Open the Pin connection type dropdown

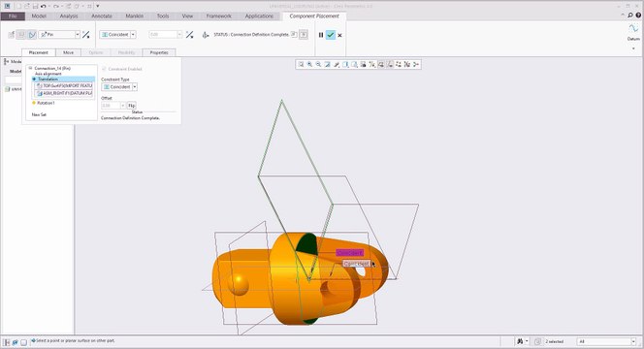coord(78,35)
